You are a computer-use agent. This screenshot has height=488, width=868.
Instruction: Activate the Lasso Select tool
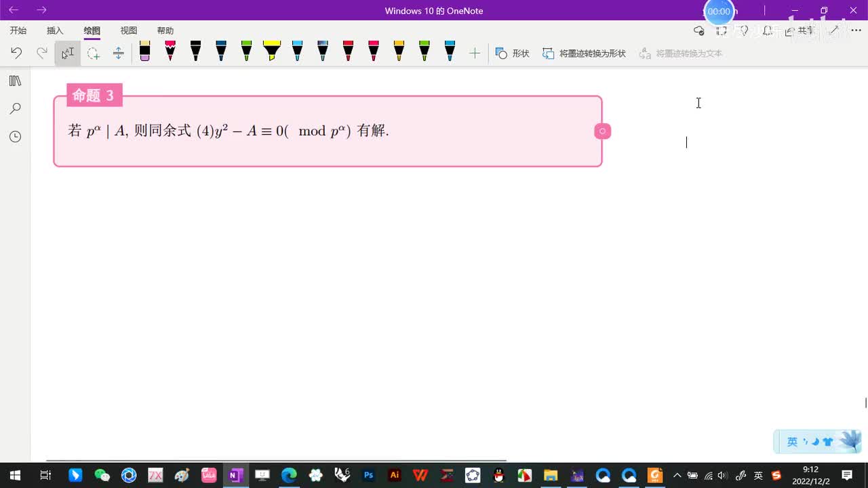click(x=93, y=53)
